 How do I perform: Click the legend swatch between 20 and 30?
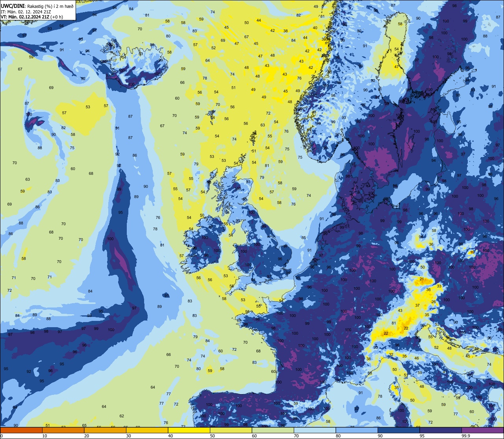[105, 430]
